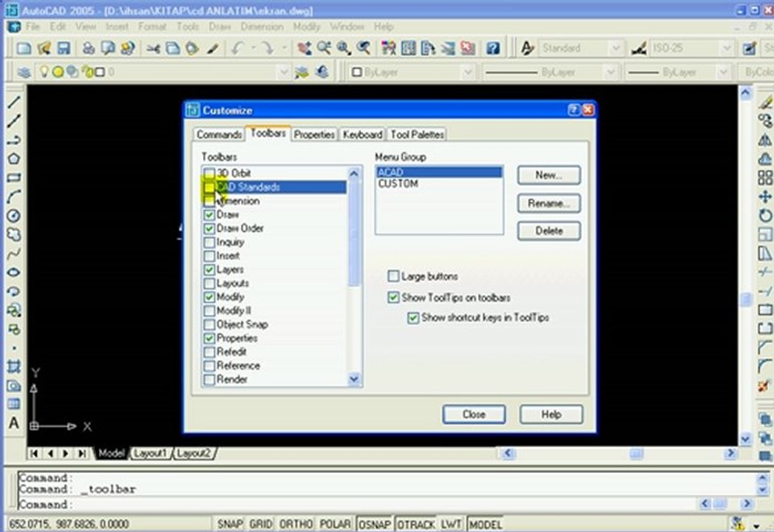Click the Plot printer icon
Screen dimensions: 774x532
click(89, 48)
